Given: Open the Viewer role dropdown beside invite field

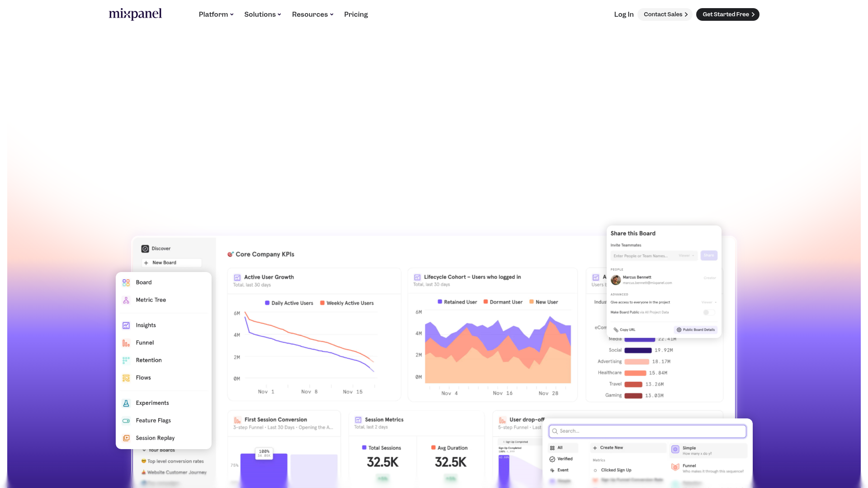Looking at the screenshot, I should 686,256.
